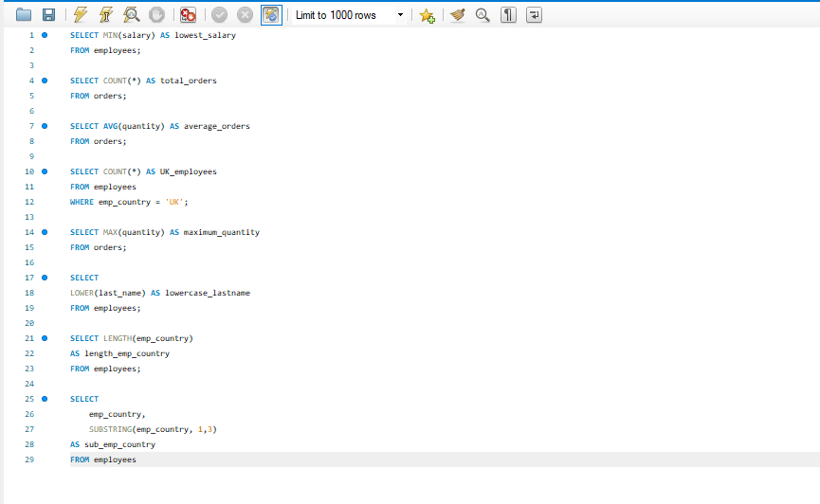Click the statement marker dot on line 14

[45, 232]
